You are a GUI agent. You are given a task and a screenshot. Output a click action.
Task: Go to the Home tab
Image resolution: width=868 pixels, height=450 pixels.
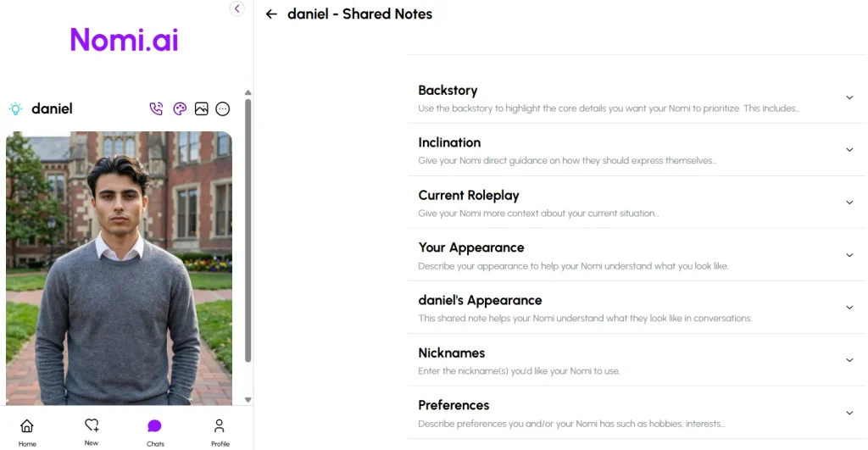click(x=27, y=432)
